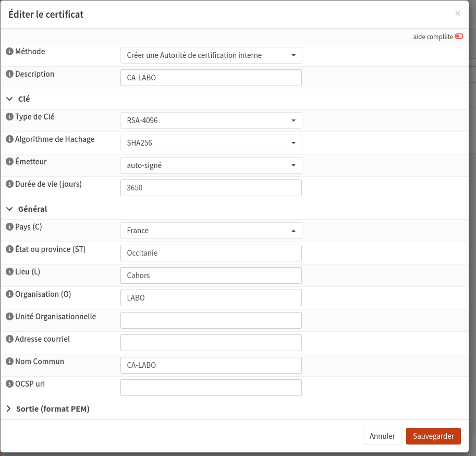Click the Annuler button
Viewport: 476px width, 456px height.
tap(382, 436)
